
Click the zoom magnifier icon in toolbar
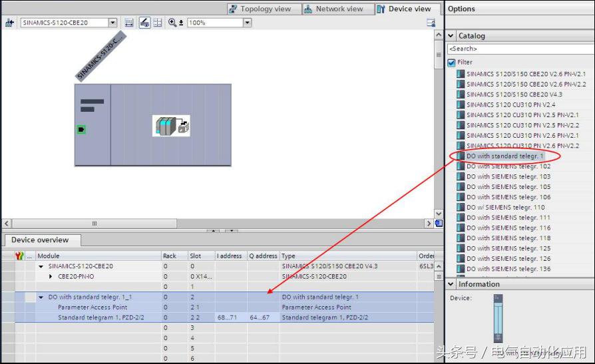pyautogui.click(x=173, y=23)
